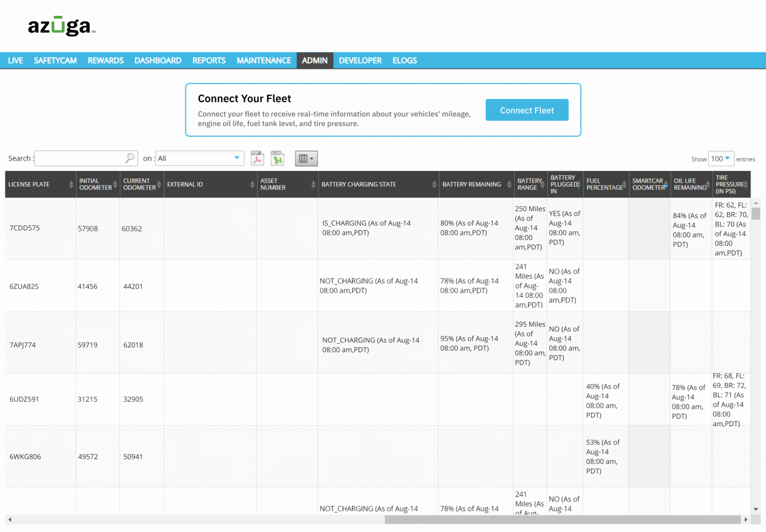
Task: Sort the LICENSE PLATE column
Action: (x=71, y=184)
